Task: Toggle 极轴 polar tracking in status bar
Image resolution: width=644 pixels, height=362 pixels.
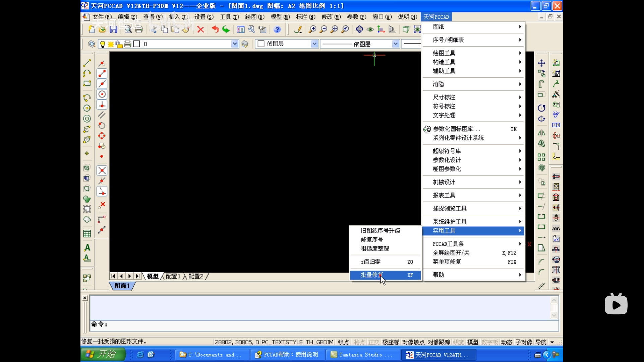Action: (x=391, y=342)
